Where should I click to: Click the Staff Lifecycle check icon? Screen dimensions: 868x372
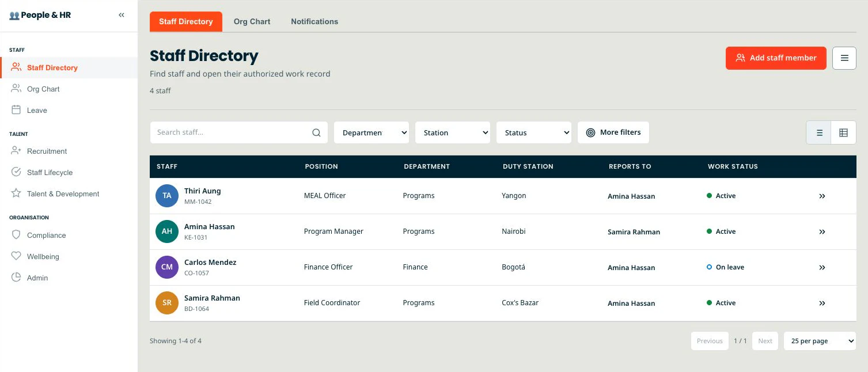tap(16, 172)
